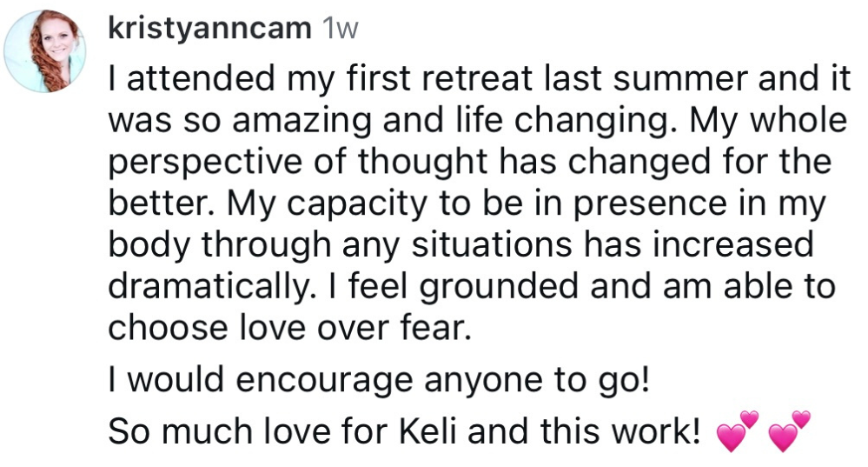The image size is (868, 467).
Task: Click the line "better. My capacity to be"
Action: 465,204
